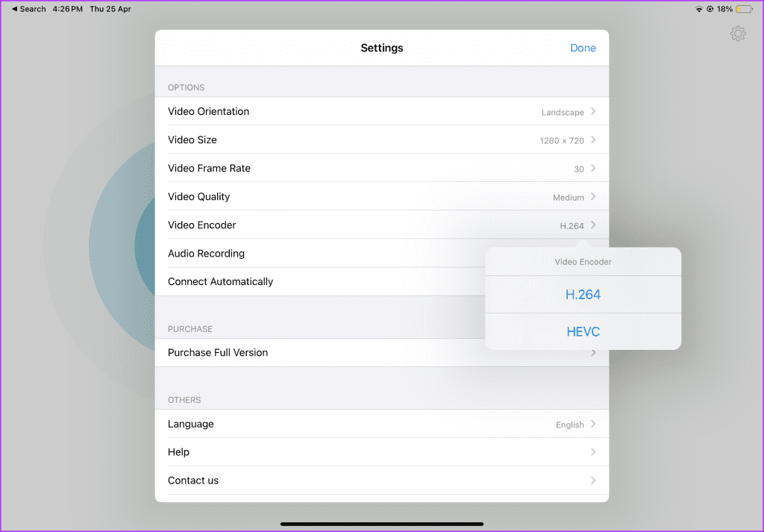Open Purchase Full Version
Screen dimensions: 764x532
coord(381,353)
